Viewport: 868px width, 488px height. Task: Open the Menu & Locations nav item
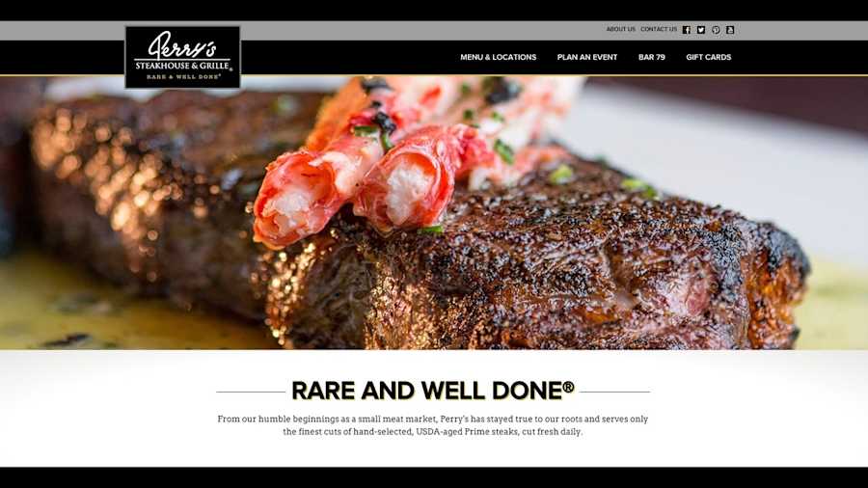[x=499, y=57]
